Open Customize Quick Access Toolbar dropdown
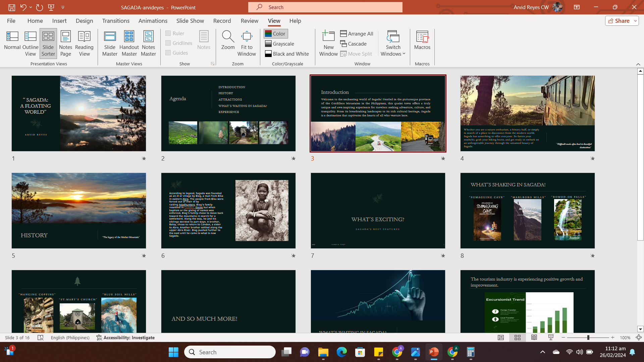 pos(63,7)
